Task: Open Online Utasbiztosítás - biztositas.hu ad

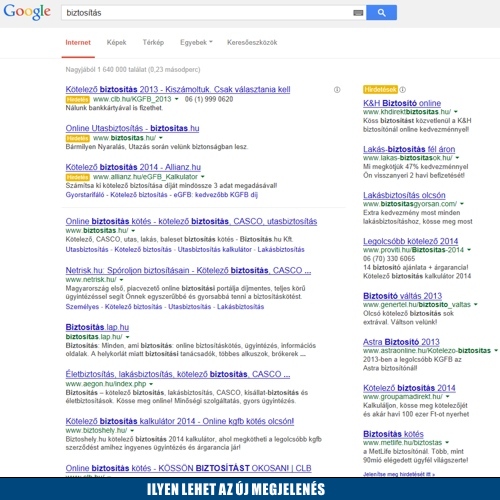Action: pyautogui.click(x=132, y=128)
